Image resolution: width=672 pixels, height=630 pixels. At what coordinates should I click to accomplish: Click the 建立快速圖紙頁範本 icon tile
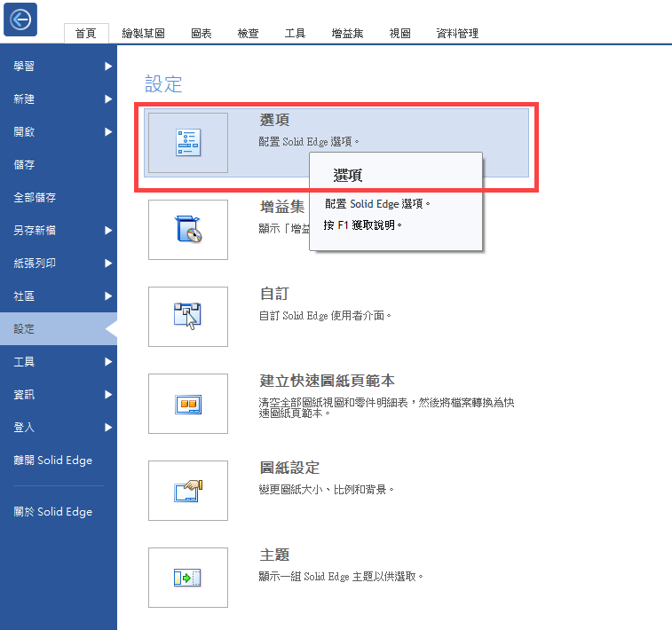point(188,404)
